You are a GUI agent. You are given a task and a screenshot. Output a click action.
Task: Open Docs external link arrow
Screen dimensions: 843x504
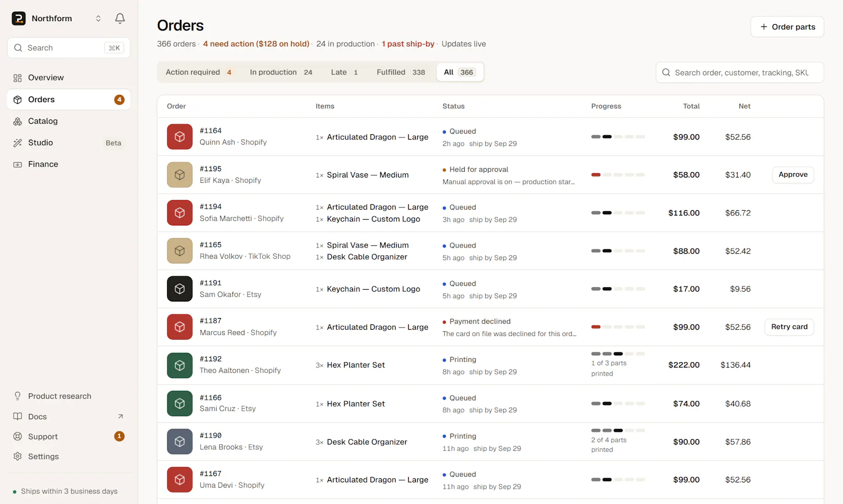point(120,417)
